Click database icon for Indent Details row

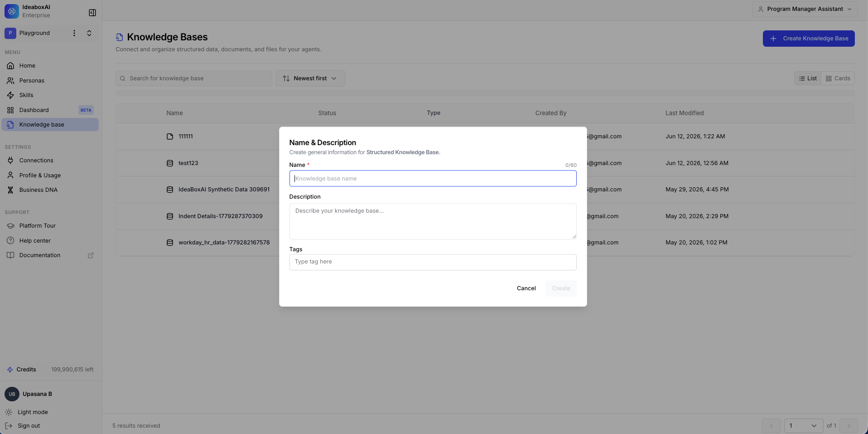coord(170,216)
